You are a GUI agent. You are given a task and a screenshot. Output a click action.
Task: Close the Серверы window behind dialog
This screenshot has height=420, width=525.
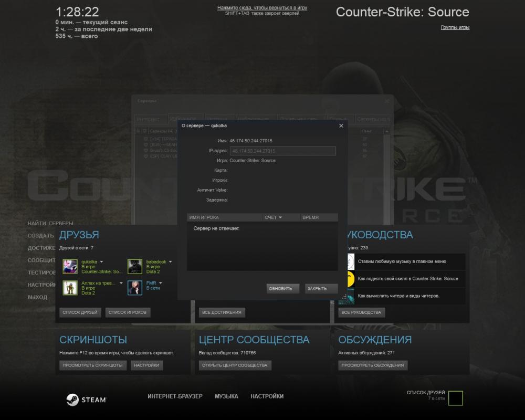coord(387,101)
